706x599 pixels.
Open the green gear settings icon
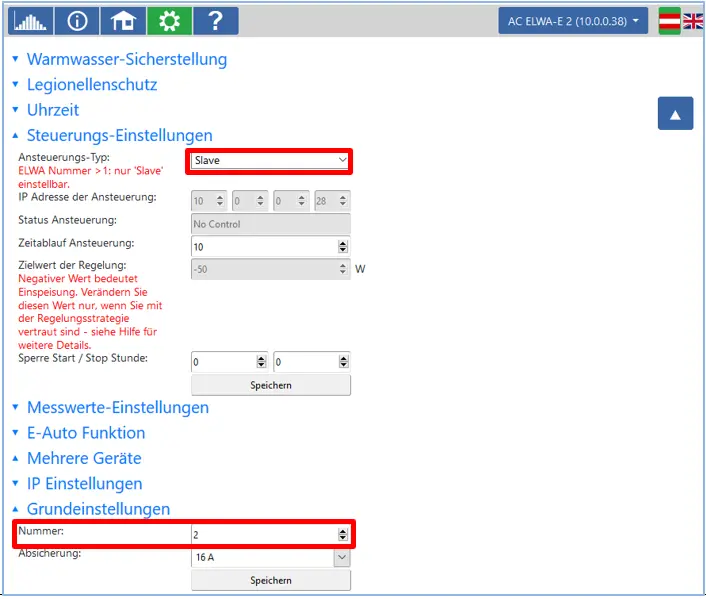click(169, 21)
